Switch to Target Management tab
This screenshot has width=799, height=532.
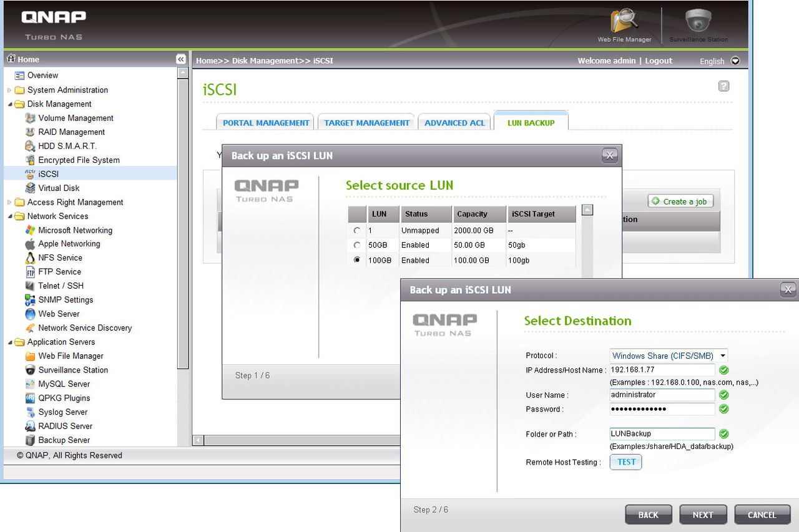(366, 123)
